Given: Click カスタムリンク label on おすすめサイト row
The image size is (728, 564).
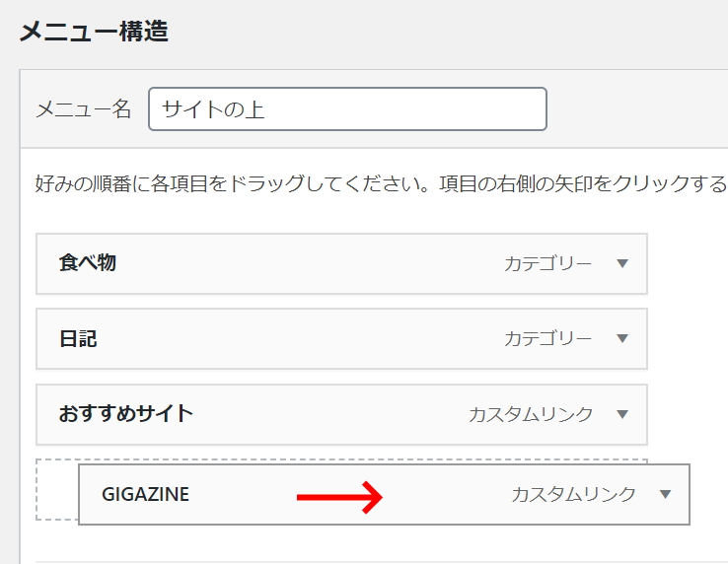Looking at the screenshot, I should 531,414.
